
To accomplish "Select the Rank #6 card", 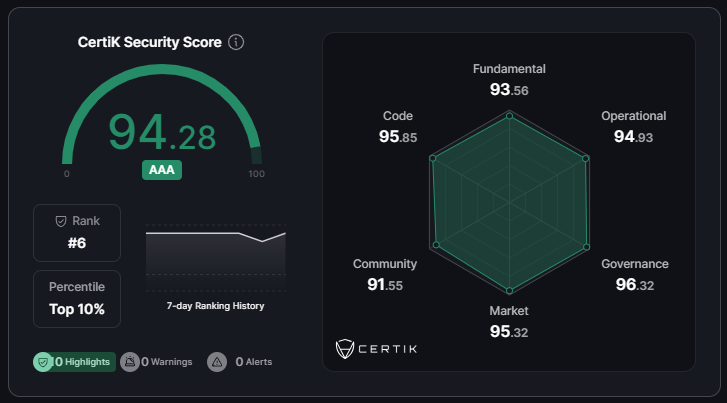I will coord(77,233).
